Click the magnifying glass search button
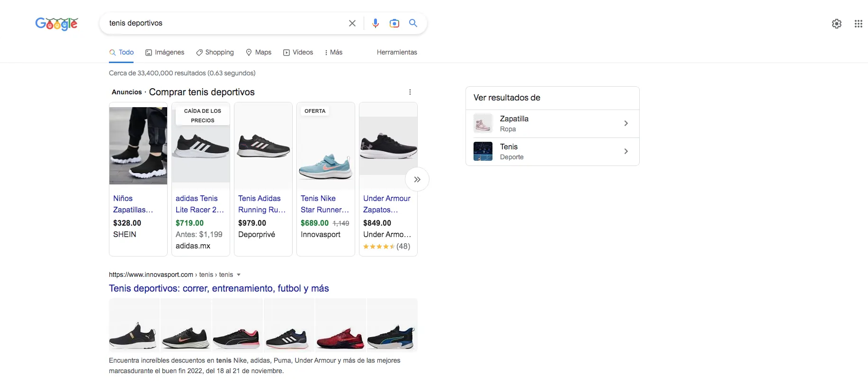This screenshot has height=385, width=868. [x=413, y=23]
